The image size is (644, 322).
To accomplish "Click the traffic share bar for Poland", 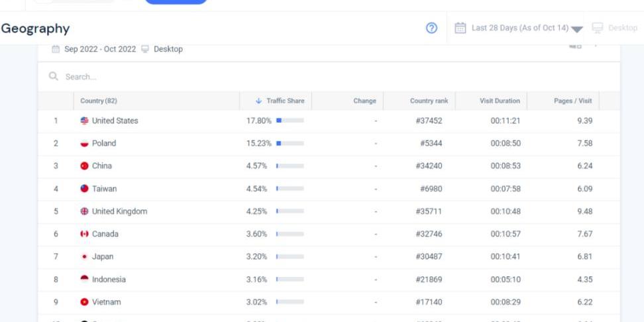I will (290, 143).
